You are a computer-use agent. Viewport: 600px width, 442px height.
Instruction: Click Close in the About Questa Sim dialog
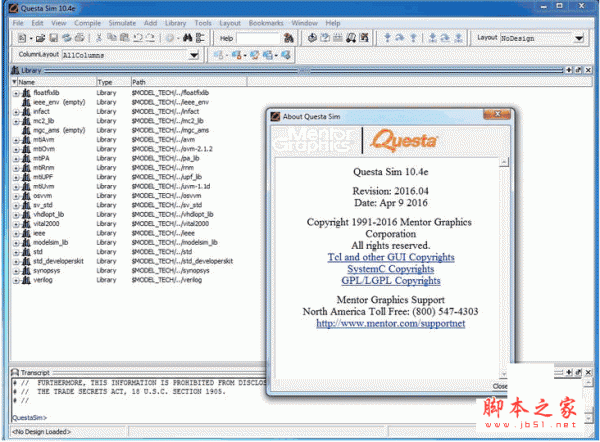500,386
